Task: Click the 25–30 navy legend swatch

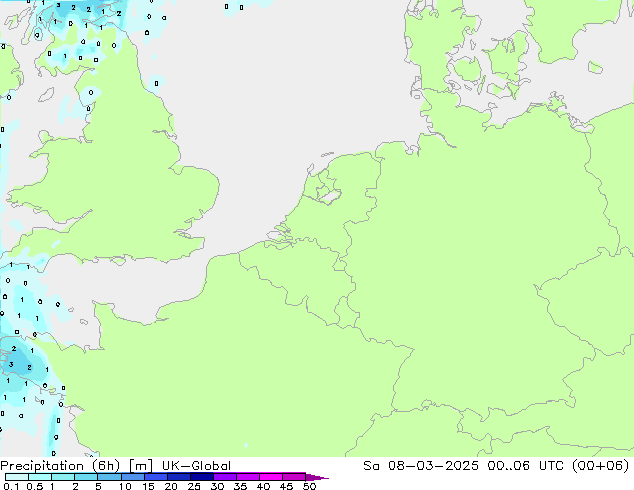Action: (202, 477)
